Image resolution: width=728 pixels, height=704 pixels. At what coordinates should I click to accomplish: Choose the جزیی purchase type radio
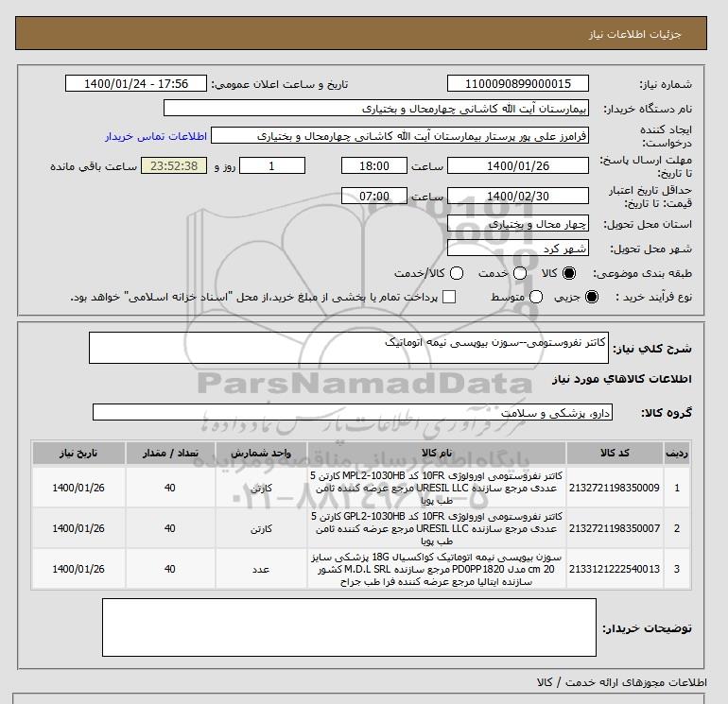coord(592,297)
